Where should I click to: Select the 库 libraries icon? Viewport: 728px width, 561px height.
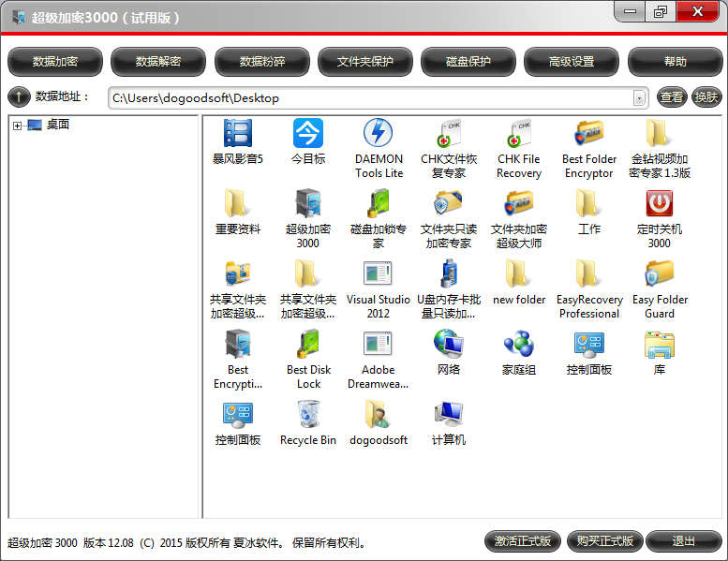point(660,345)
